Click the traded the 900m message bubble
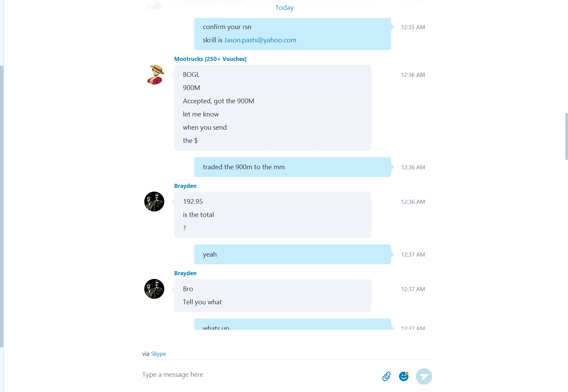 pos(293,167)
